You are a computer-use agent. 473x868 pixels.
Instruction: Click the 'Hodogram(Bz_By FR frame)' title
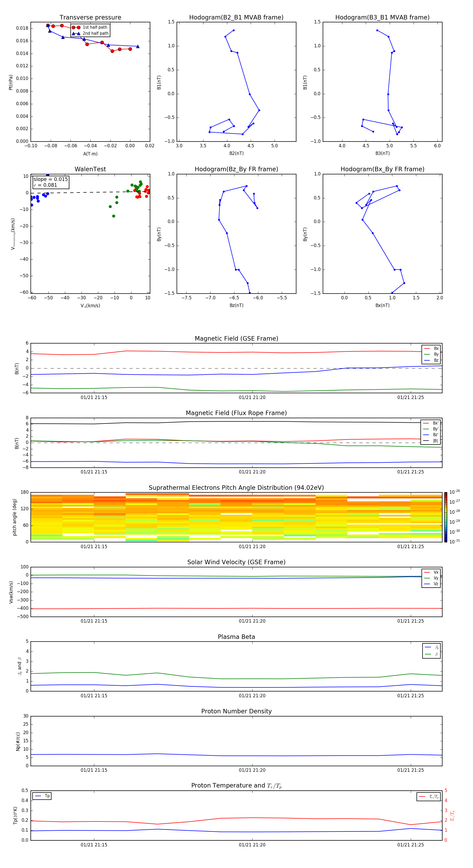pos(236,169)
